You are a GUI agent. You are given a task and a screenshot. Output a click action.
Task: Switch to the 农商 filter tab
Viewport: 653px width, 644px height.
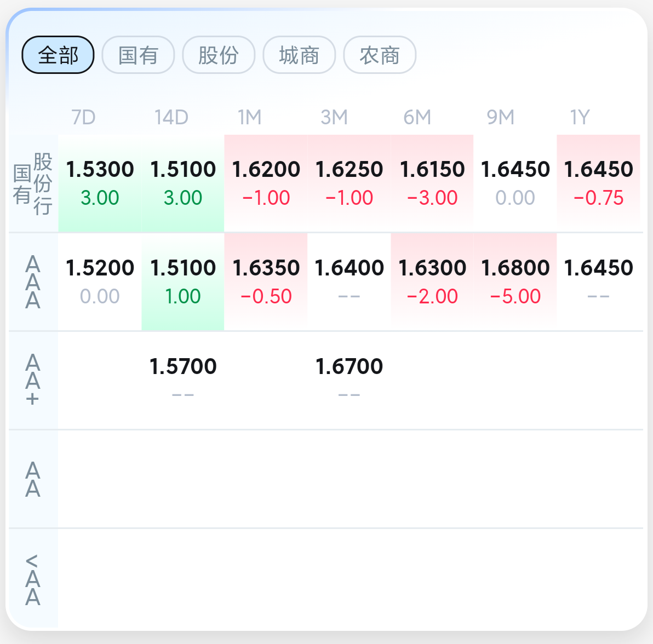tap(380, 55)
